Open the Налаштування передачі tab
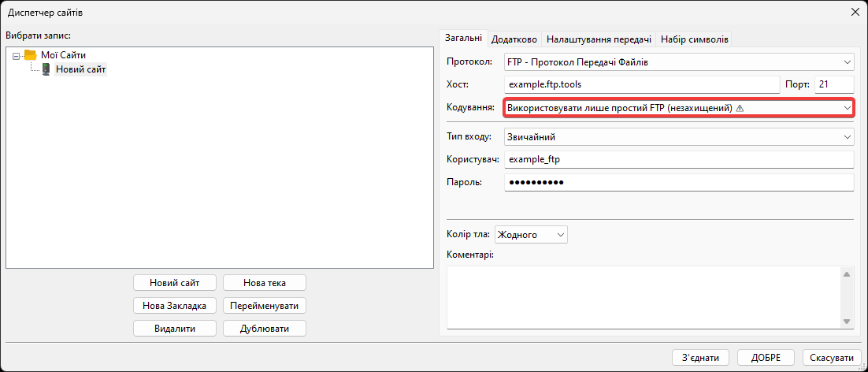This screenshot has height=372, width=868. tap(599, 39)
